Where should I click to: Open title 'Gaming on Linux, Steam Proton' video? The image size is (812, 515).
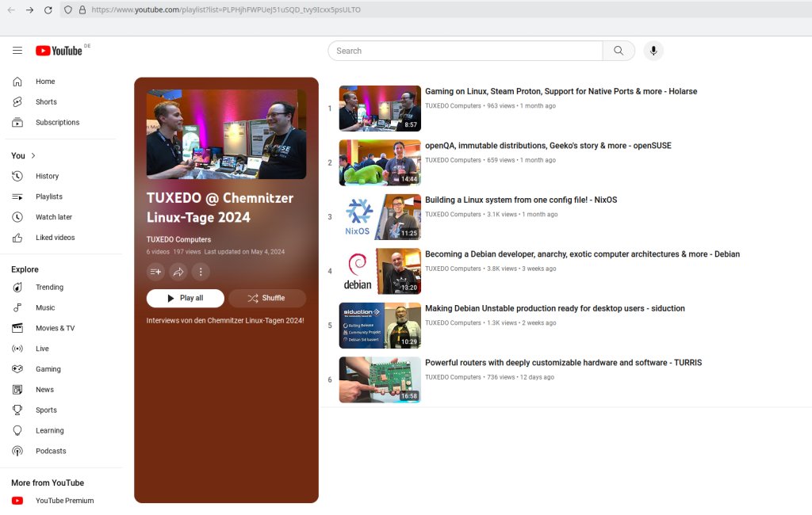coord(561,91)
